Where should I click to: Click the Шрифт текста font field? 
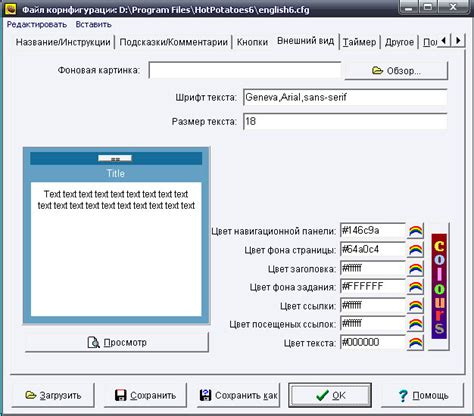345,97
